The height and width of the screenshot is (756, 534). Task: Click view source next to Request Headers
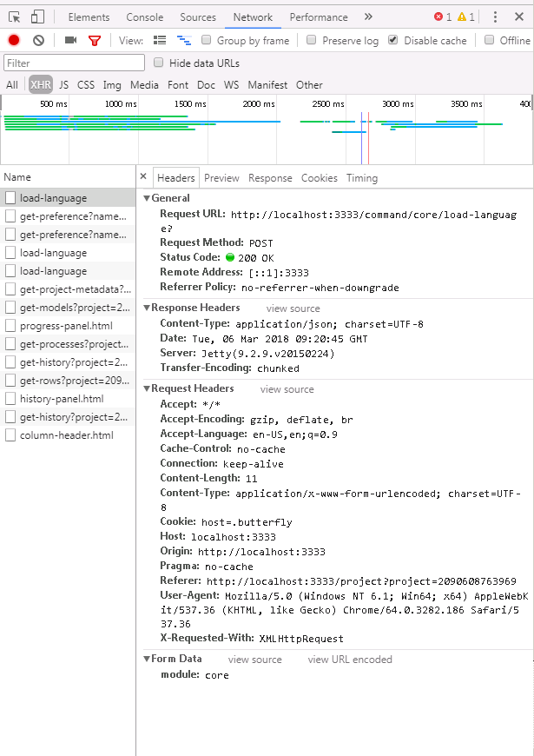[287, 389]
